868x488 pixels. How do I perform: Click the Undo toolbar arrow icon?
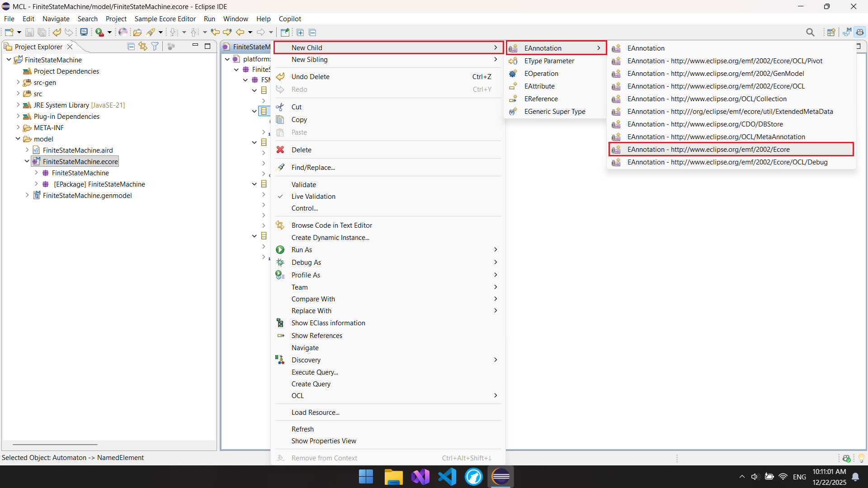[57, 32]
